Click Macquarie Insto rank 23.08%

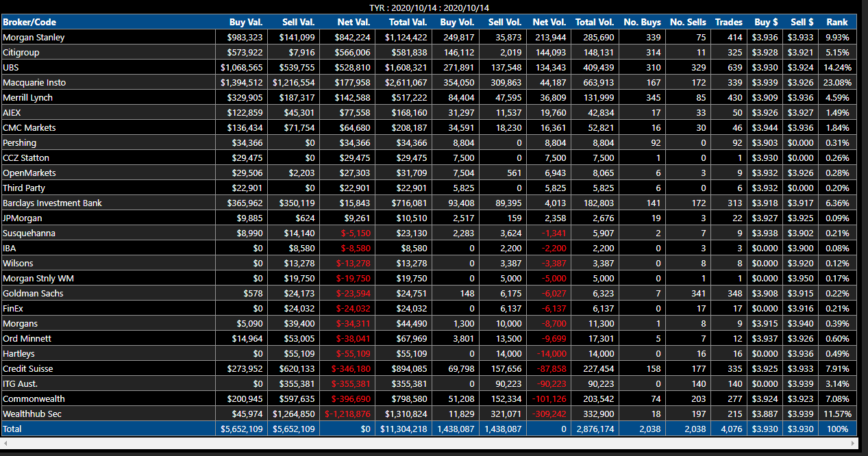836,82
